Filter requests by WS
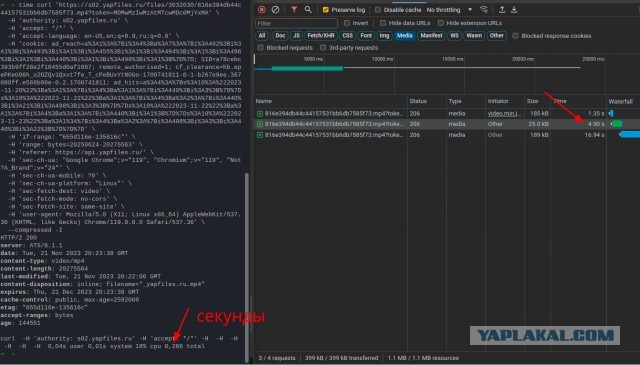Viewport: 640px width, 365px height. [x=454, y=36]
